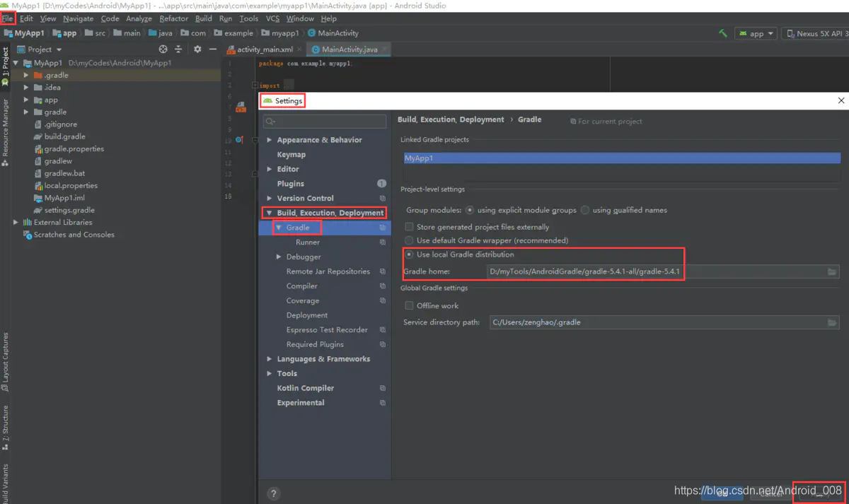This screenshot has width=849, height=504.
Task: Click the External Libraries icon
Action: pyautogui.click(x=28, y=222)
